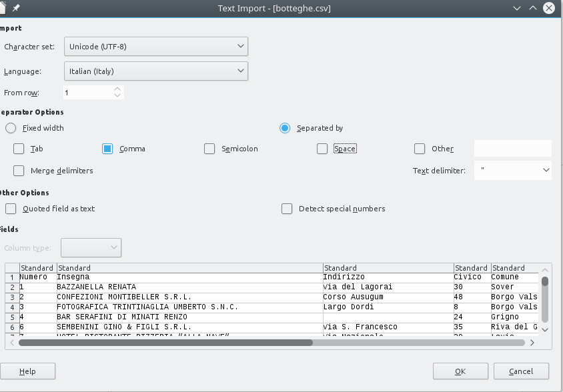Enable the Semicolon separator checkbox
This screenshot has width=563, height=392.
click(209, 149)
